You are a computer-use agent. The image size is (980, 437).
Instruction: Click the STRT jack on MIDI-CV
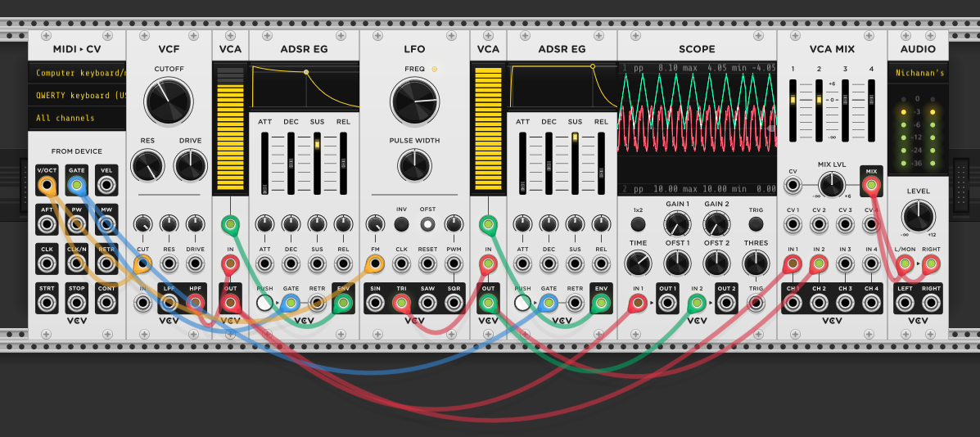(47, 303)
